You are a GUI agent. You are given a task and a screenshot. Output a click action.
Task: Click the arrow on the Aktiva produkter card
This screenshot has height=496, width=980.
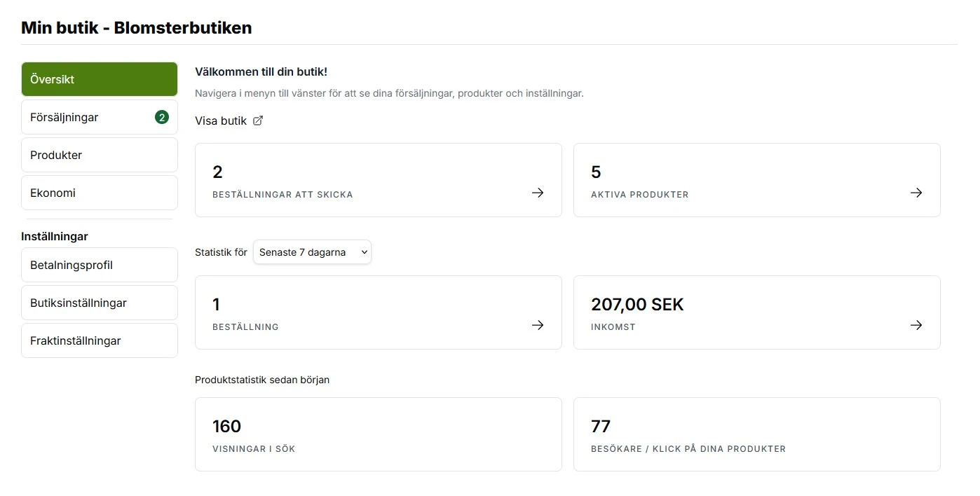[x=916, y=193]
